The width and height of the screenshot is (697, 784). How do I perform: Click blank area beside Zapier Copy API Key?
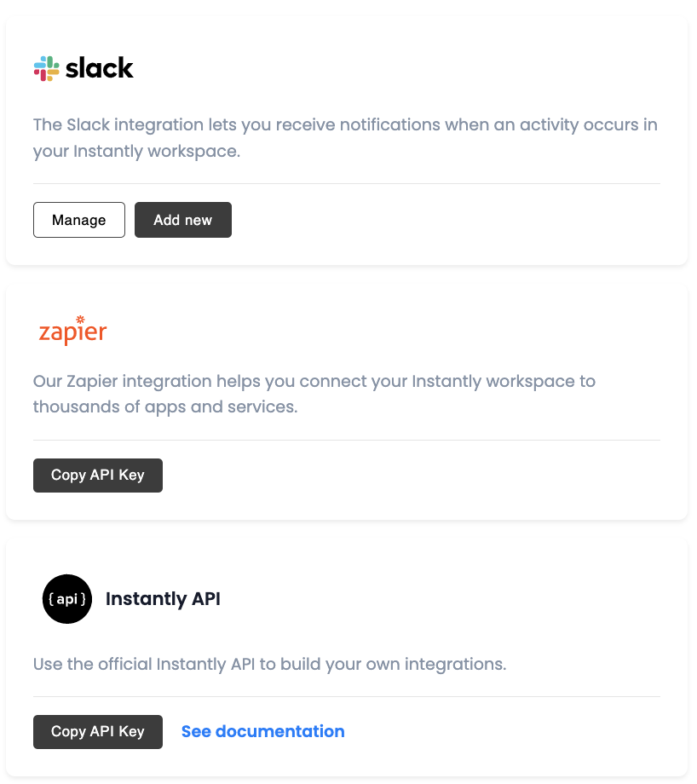pos(411,475)
